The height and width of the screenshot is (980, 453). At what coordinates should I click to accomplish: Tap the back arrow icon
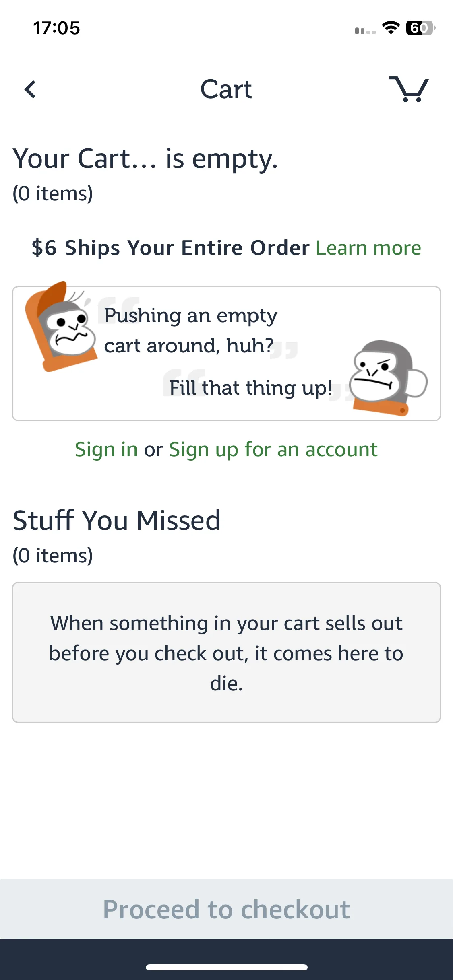pos(30,89)
